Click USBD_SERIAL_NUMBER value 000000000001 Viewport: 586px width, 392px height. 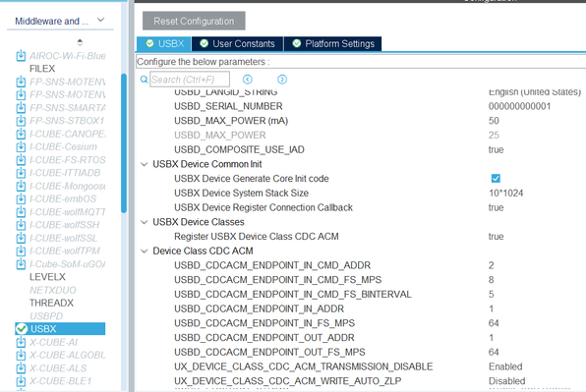click(x=519, y=106)
